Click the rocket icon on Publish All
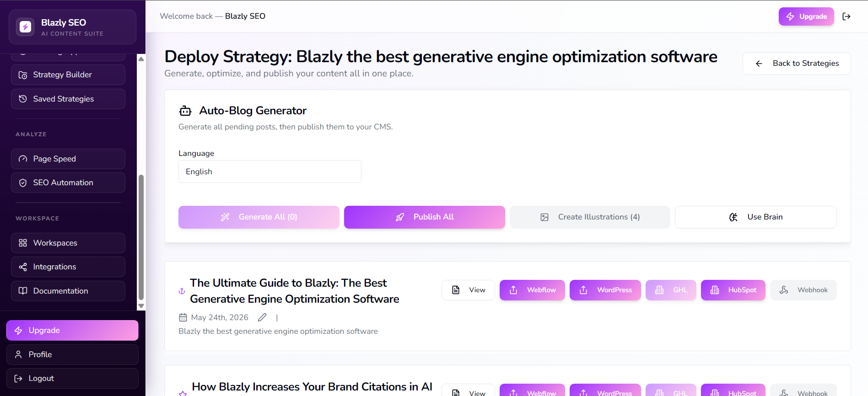 (400, 217)
